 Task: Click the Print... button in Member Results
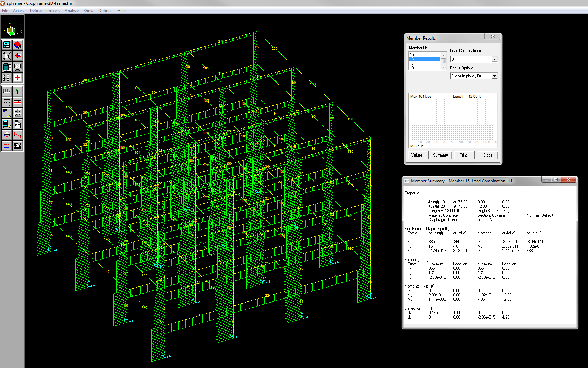coord(464,155)
